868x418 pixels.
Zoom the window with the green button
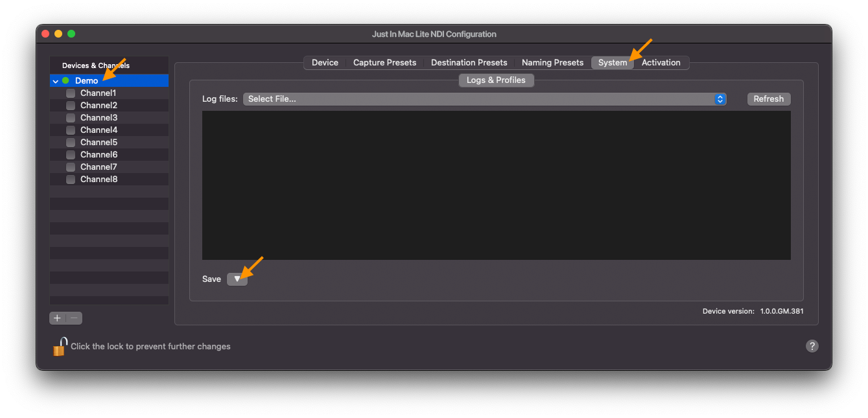(71, 34)
